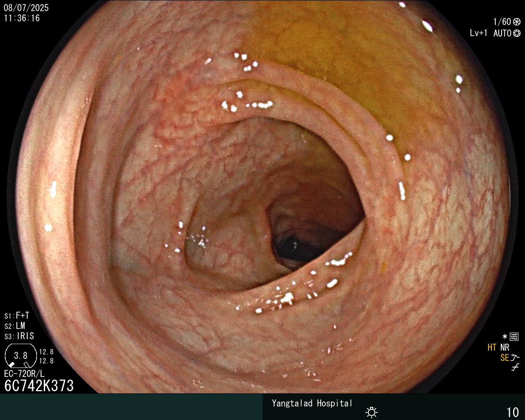Click the S2: LM switch assignment
525x420 pixels.
click(x=15, y=326)
